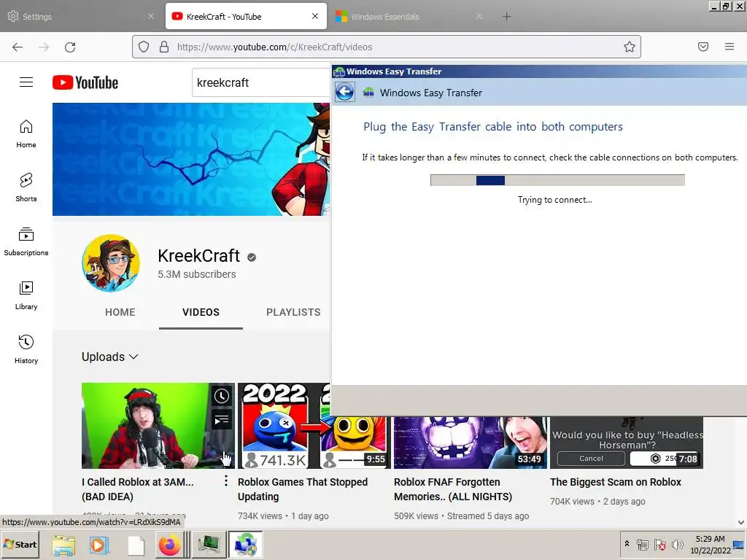Open Roblox FNAF Forgotten Memories title
The height and width of the screenshot is (560, 747).
(x=453, y=489)
